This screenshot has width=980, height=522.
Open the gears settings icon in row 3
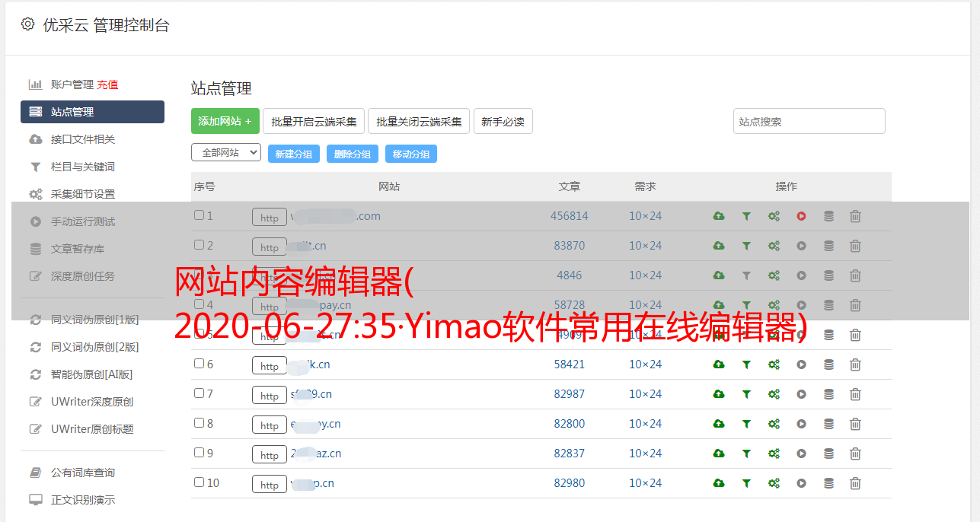coord(774,275)
